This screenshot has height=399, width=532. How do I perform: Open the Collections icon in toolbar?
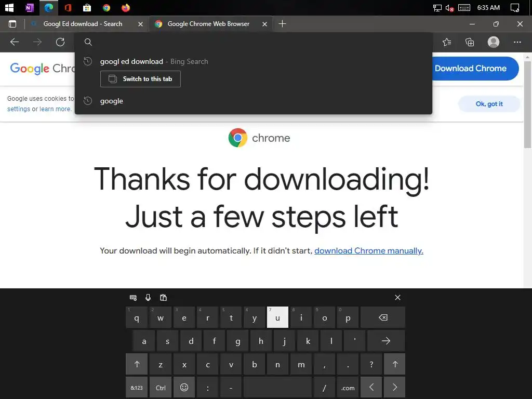pos(470,42)
